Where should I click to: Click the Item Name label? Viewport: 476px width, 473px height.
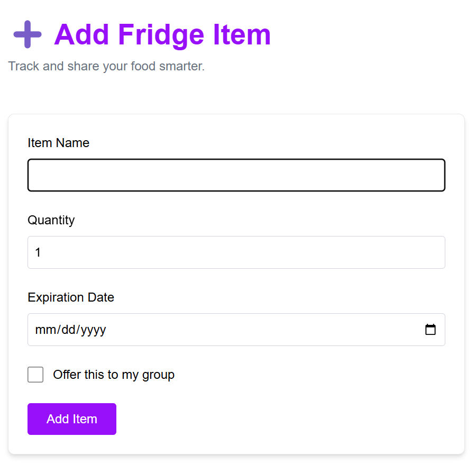point(58,143)
